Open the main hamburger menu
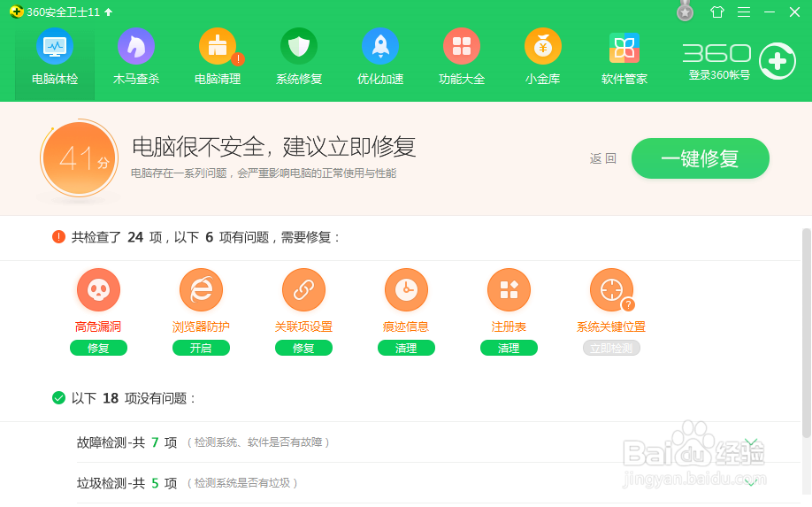The width and height of the screenshot is (812, 507). [744, 12]
